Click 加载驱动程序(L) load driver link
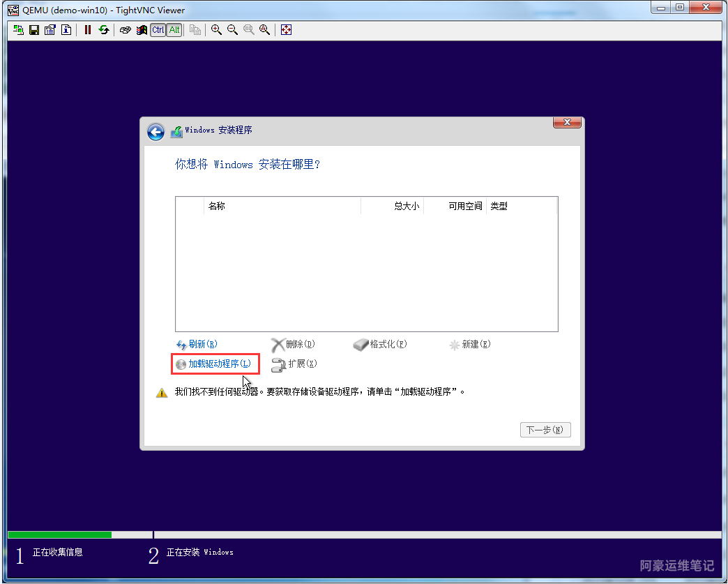728x584 pixels. pyautogui.click(x=213, y=364)
